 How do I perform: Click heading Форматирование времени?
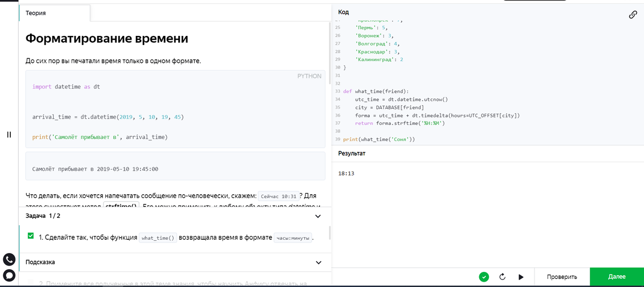pos(107,39)
